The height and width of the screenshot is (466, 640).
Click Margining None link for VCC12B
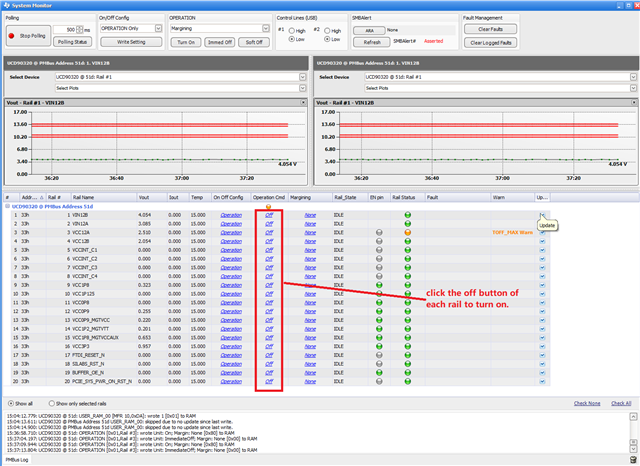click(x=310, y=242)
